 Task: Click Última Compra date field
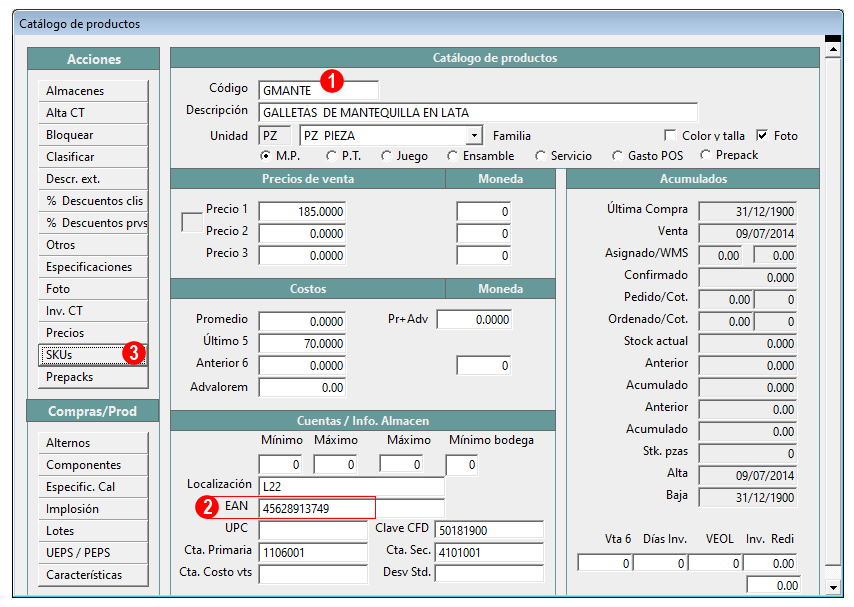tap(748, 211)
